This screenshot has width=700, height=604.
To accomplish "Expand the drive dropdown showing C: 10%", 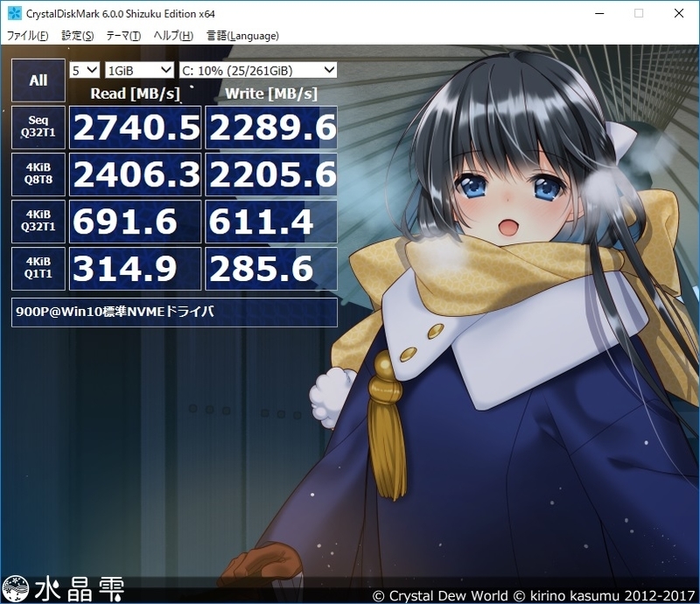I will tap(258, 70).
